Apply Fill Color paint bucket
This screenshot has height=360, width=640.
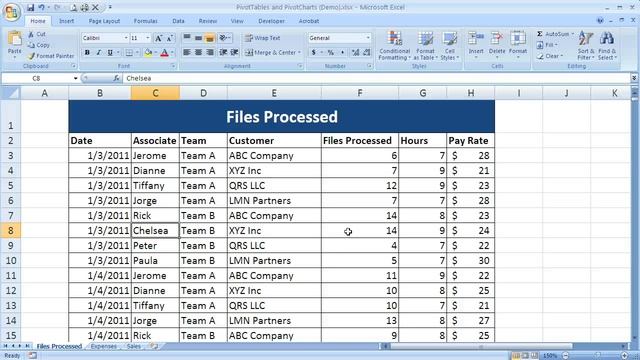tap(148, 53)
